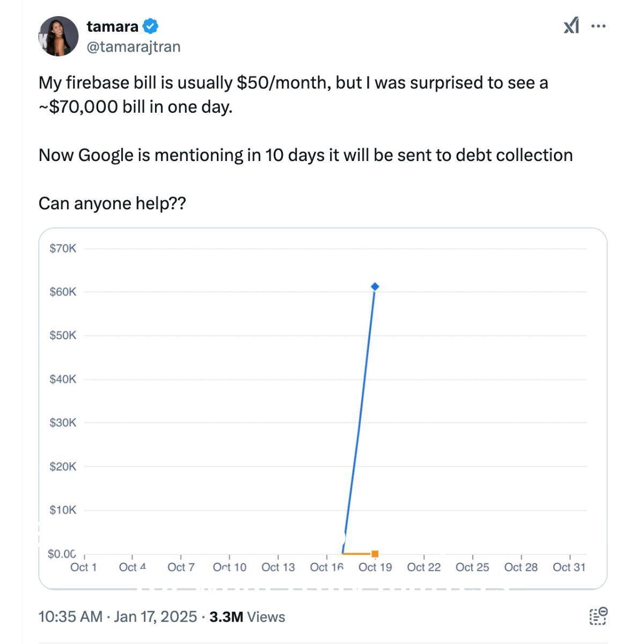Click the tamara display name
This screenshot has height=644, width=644.
pos(113,26)
